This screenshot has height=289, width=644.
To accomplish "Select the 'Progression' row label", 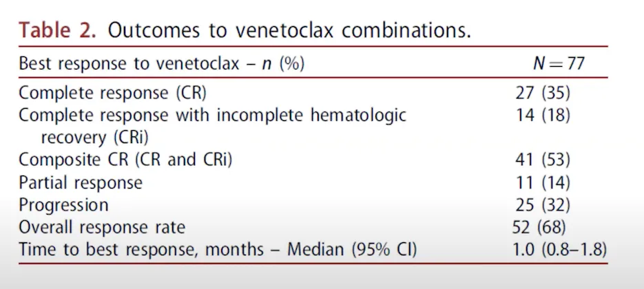I will (x=63, y=205).
